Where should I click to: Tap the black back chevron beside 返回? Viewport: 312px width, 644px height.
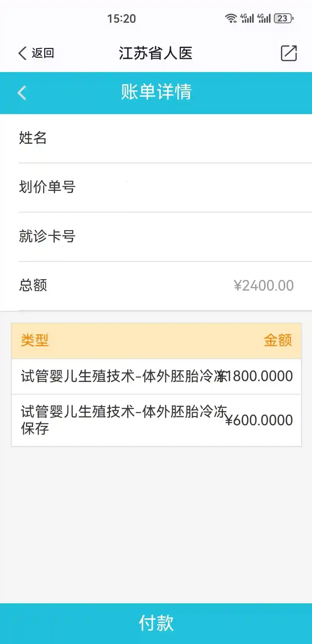pyautogui.click(x=23, y=53)
